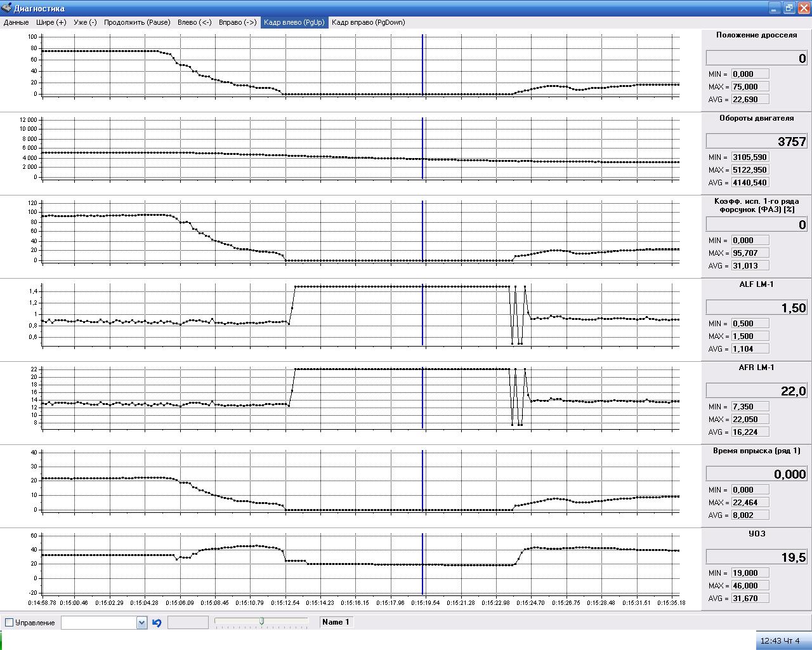Open the dropdown next to Управление
The image size is (812, 650).
141,623
